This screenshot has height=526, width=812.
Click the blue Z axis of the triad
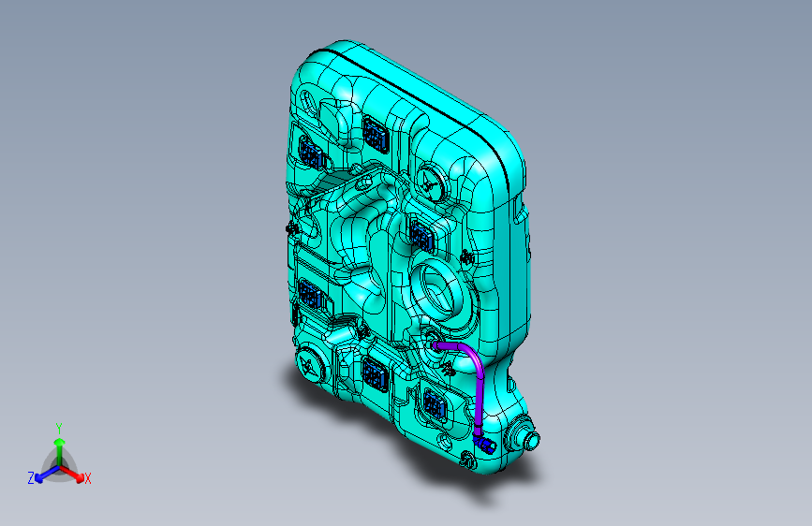tap(47, 474)
